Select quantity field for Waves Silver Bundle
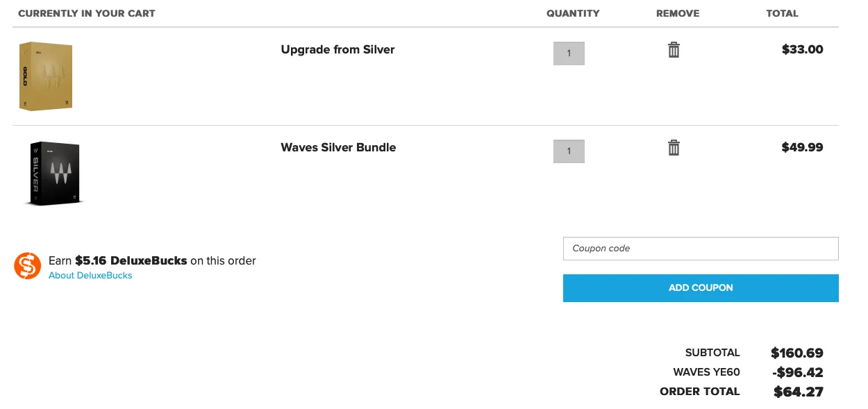Screen dimensions: 868x409 click(x=569, y=151)
